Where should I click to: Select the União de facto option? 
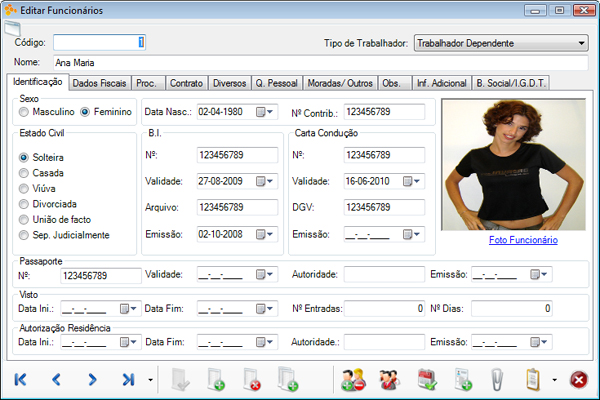click(24, 219)
